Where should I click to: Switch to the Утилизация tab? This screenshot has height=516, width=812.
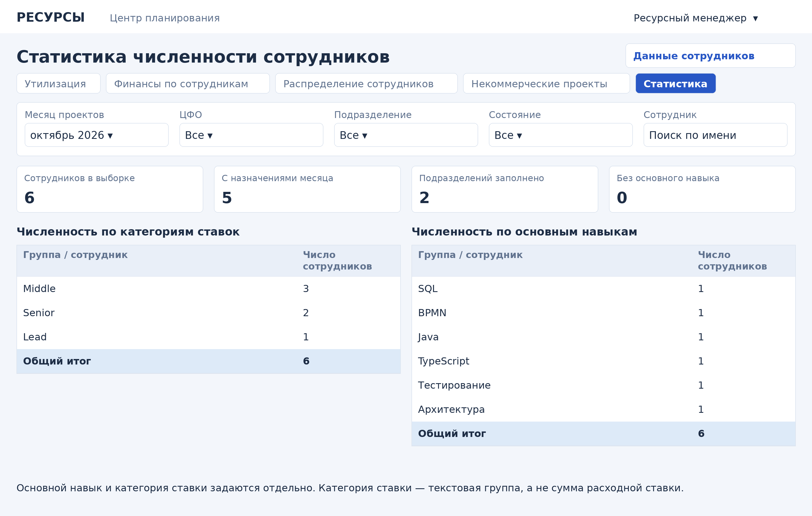click(x=58, y=83)
